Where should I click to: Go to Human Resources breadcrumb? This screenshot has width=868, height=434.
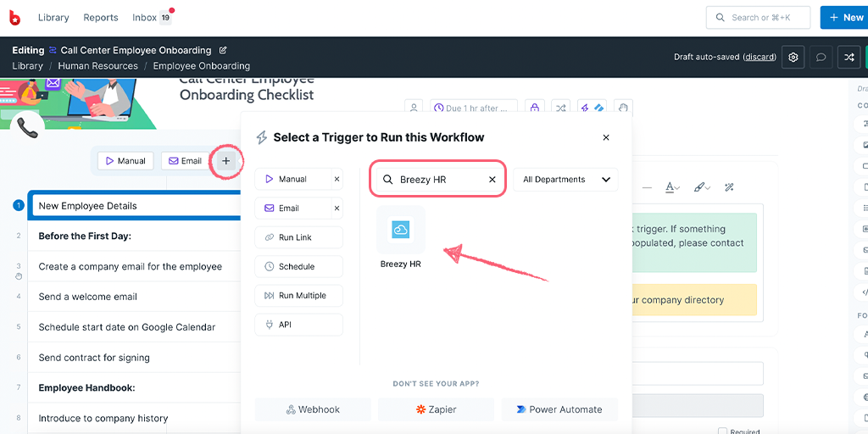click(98, 66)
